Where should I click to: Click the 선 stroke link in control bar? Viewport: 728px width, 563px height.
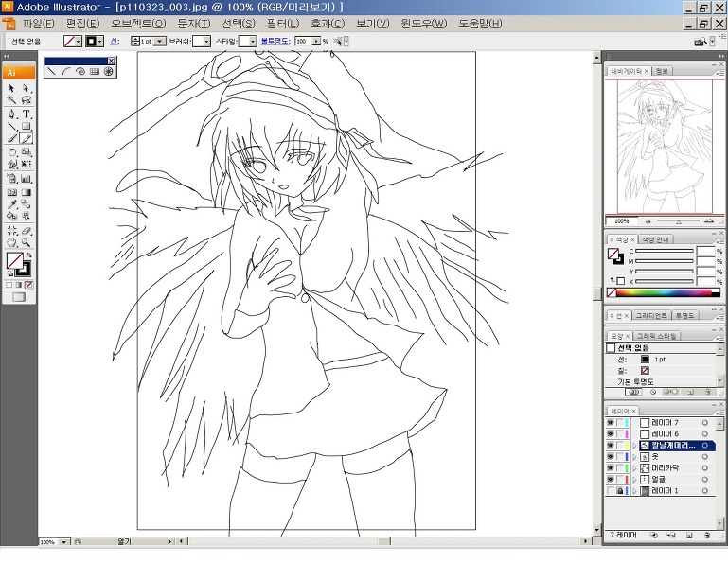115,42
